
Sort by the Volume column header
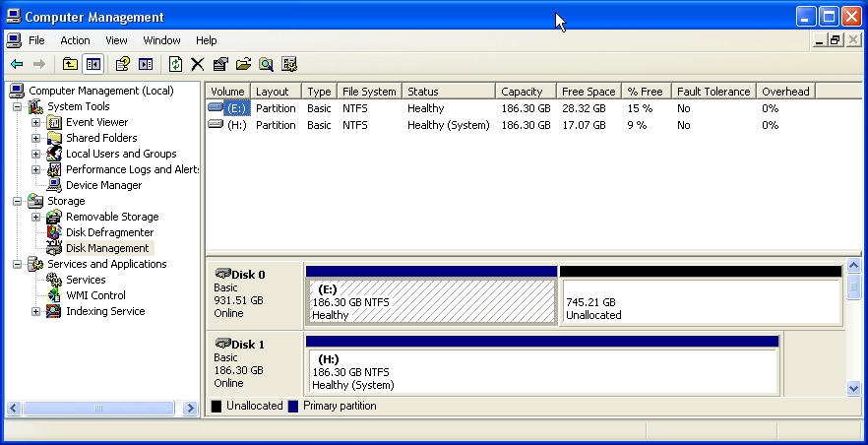tap(228, 92)
